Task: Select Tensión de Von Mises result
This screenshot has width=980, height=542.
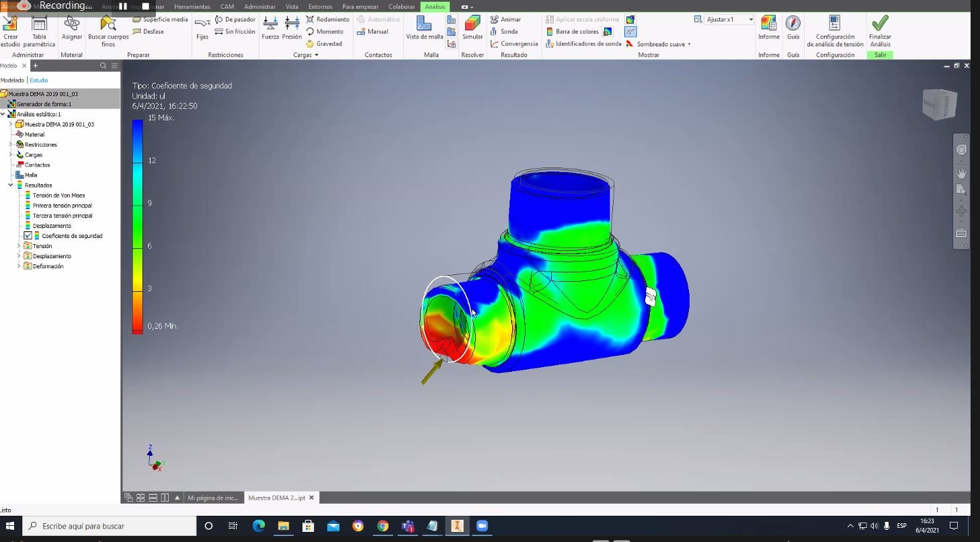Action: coord(58,196)
